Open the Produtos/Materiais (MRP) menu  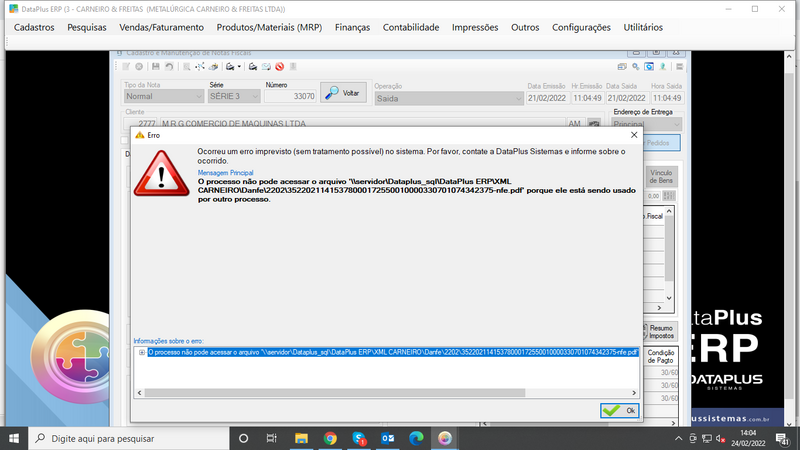pyautogui.click(x=269, y=28)
